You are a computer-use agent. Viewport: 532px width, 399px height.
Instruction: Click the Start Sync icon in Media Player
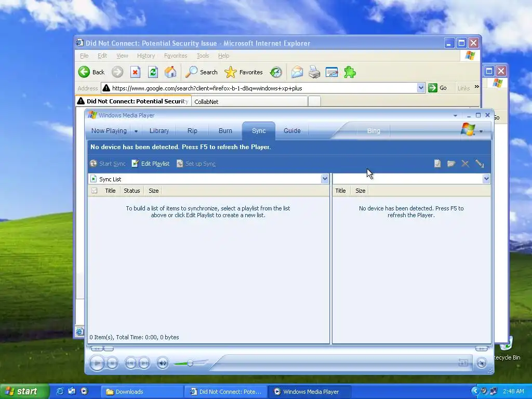point(94,164)
